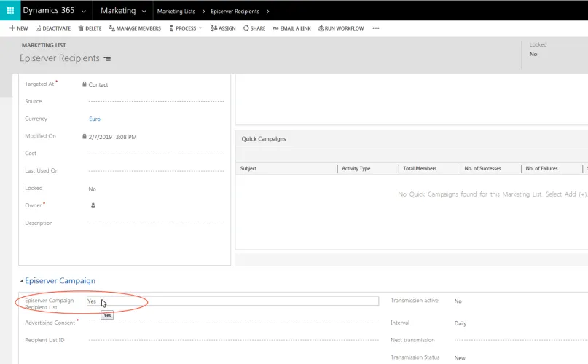Click the Advertising Consent field
This screenshot has width=588, height=364.
233,323
